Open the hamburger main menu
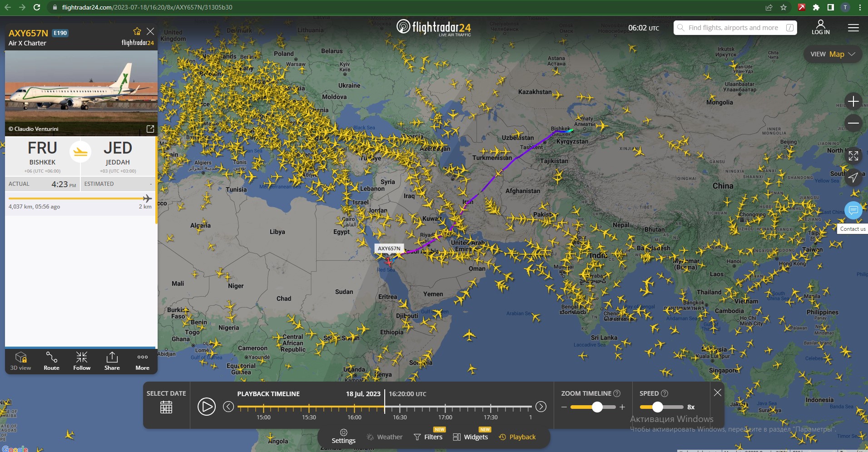Screen dimensions: 868x452 pyautogui.click(x=853, y=28)
